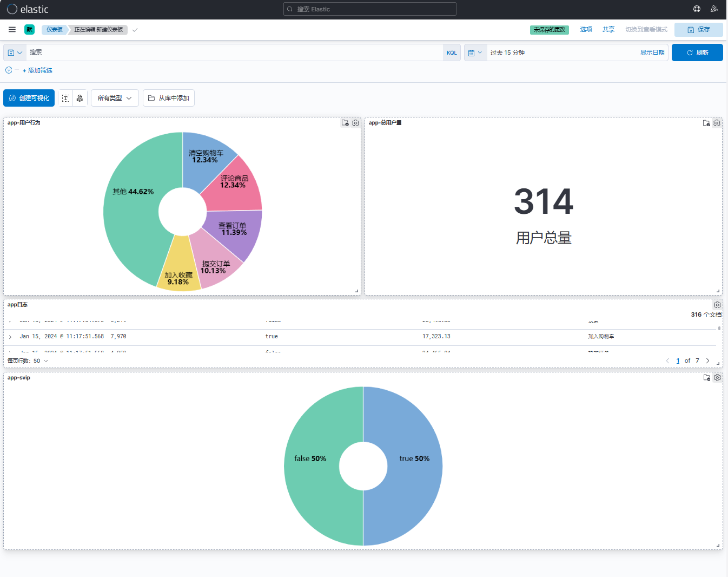
Task: Click the green 其他 44.62% pie slice
Action: 130,217
